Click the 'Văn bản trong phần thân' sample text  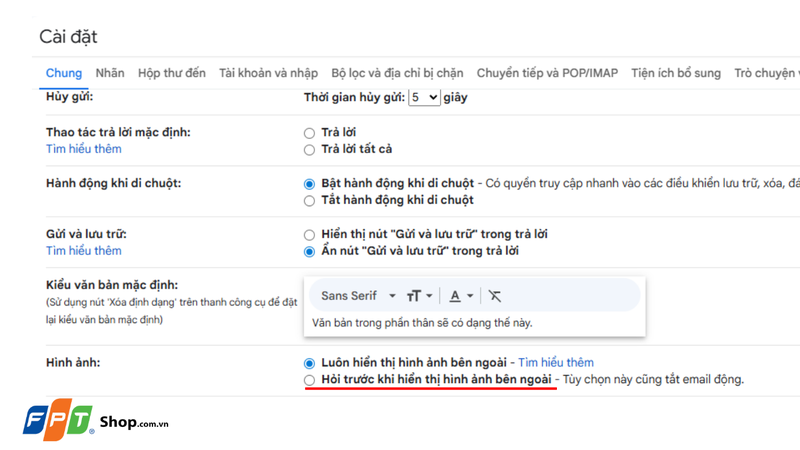coord(422,323)
